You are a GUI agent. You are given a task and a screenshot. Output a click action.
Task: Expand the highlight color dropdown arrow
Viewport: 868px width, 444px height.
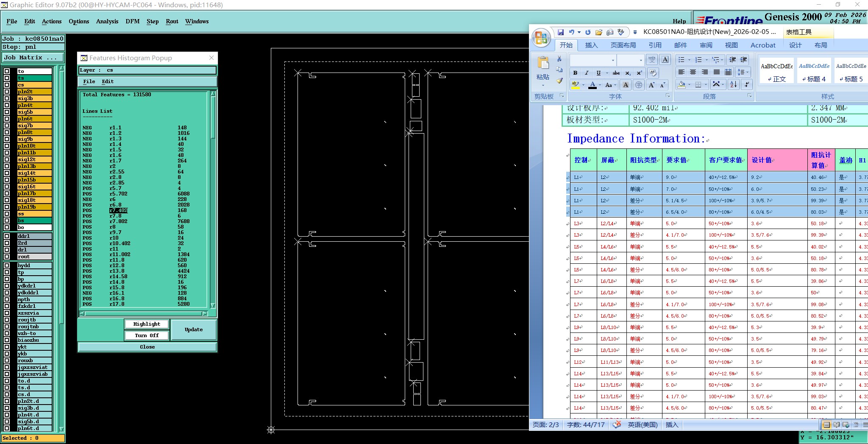click(583, 85)
